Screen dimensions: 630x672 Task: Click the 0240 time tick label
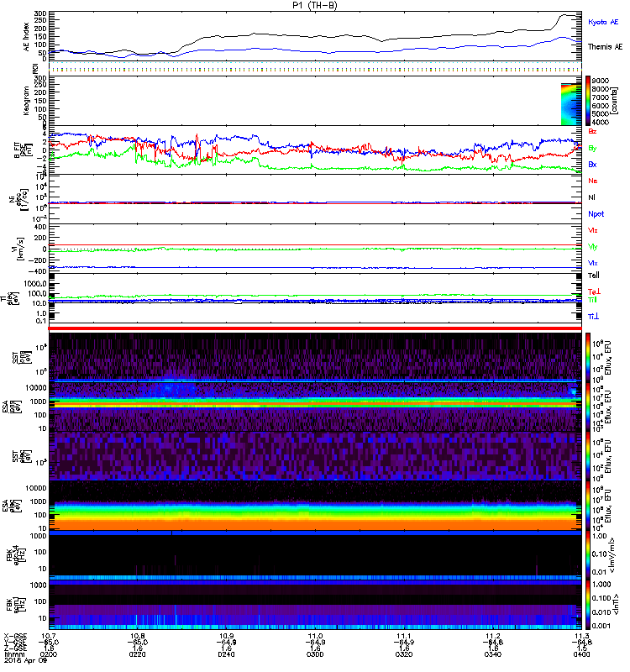[226, 654]
